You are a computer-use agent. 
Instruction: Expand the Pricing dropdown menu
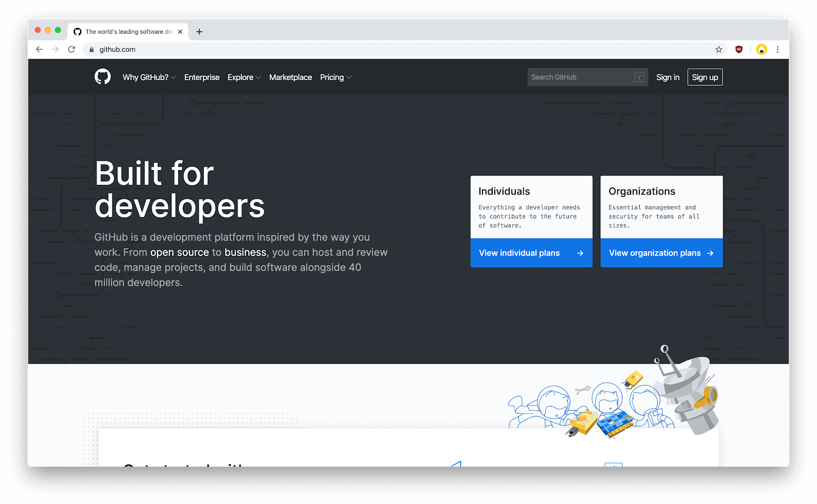335,78
